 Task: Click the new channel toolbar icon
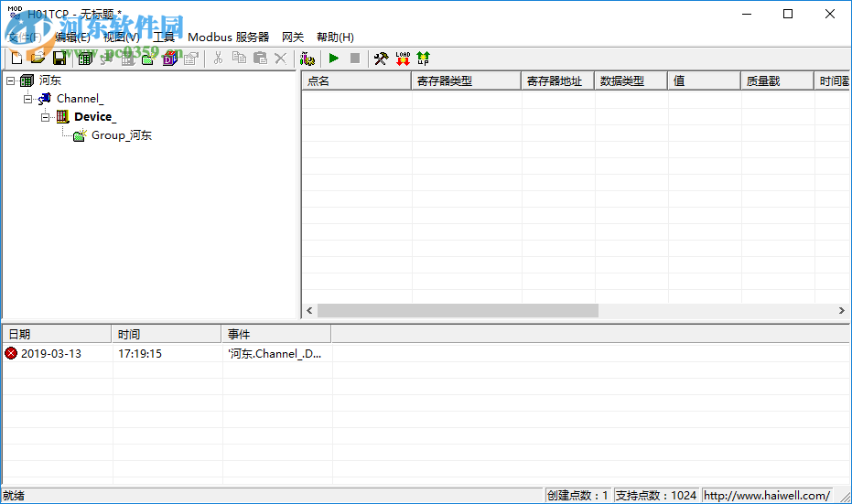pos(106,59)
